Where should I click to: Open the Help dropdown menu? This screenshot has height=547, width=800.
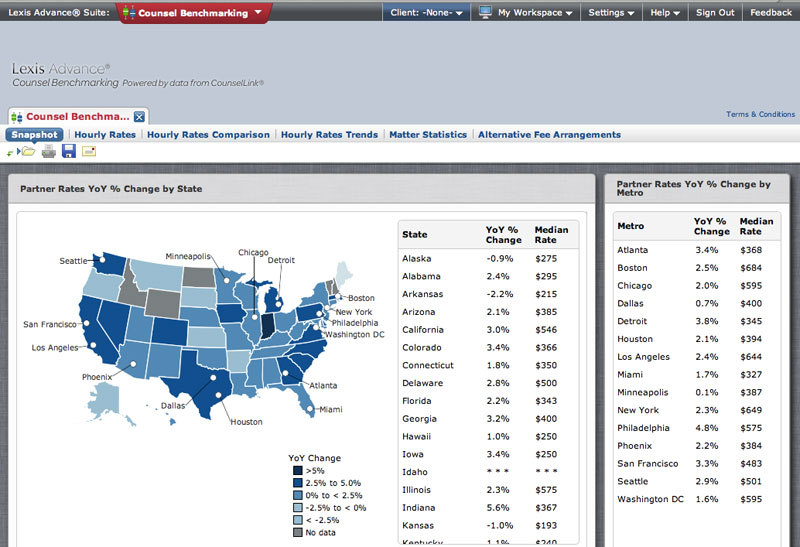[x=665, y=13]
